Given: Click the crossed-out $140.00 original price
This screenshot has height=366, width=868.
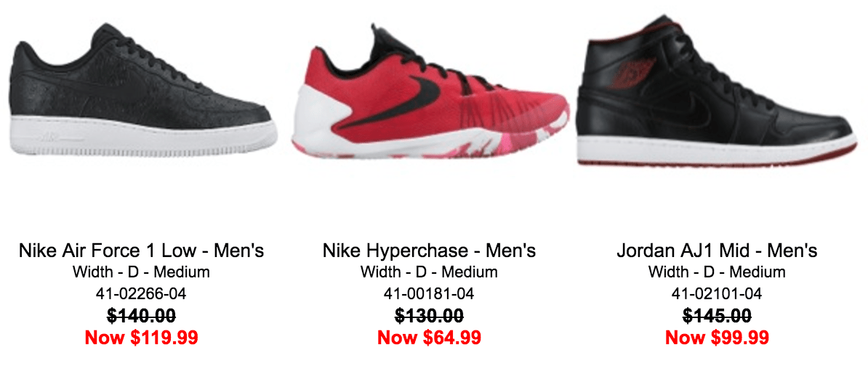Looking at the screenshot, I should [141, 316].
